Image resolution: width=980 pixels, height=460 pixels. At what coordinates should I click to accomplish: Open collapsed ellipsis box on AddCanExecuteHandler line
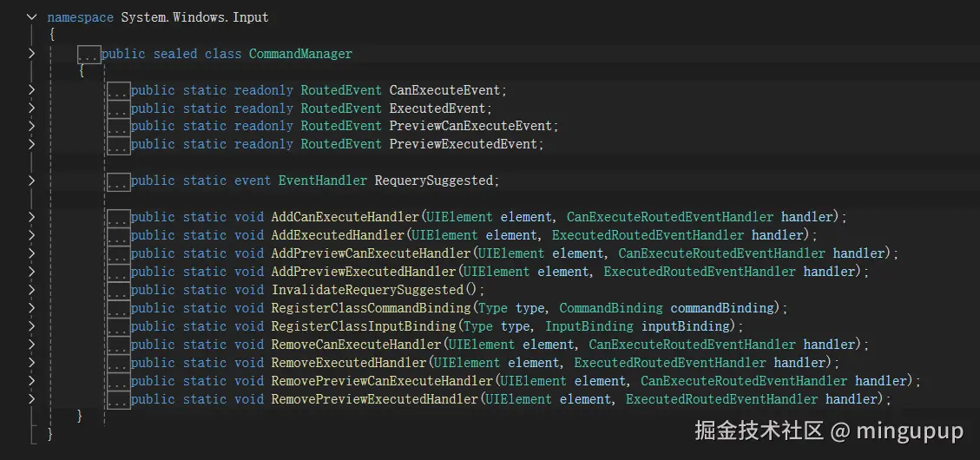118,218
